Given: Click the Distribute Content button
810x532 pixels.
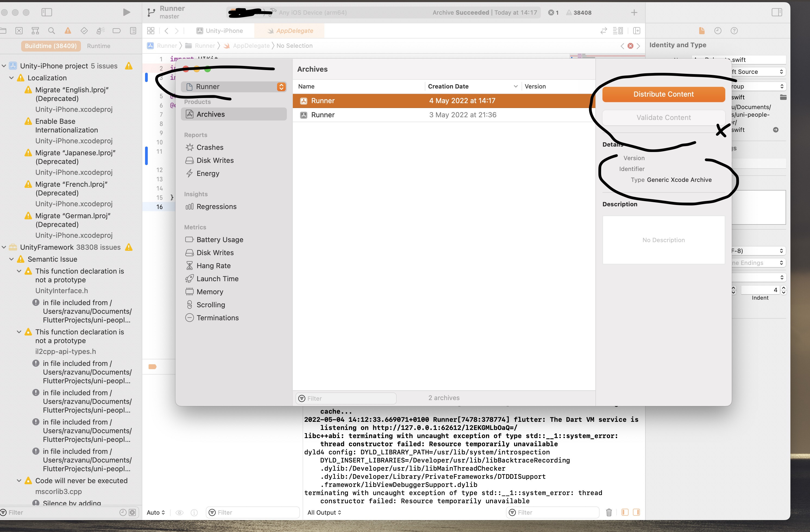Looking at the screenshot, I should coord(663,94).
